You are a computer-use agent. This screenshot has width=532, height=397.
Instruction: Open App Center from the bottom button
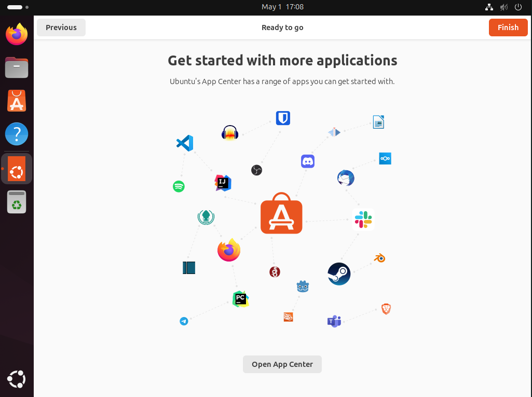282,364
